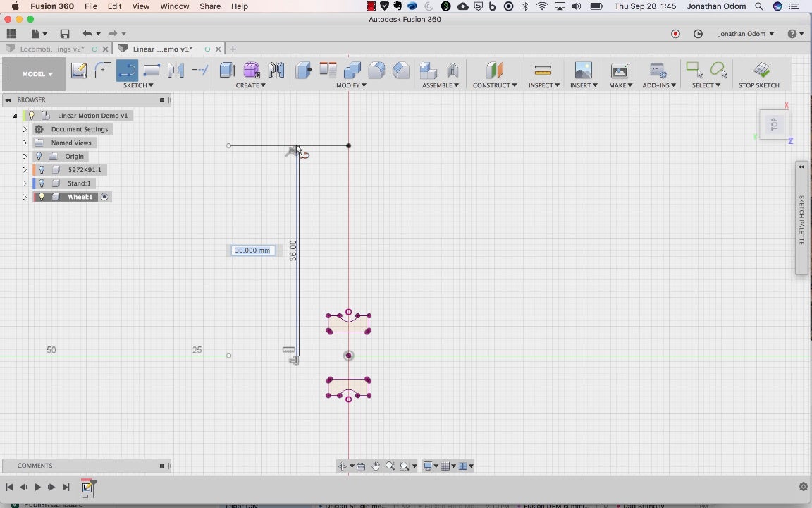Click the Undo arrow
Screen dimensions: 812x508
click(x=87, y=34)
